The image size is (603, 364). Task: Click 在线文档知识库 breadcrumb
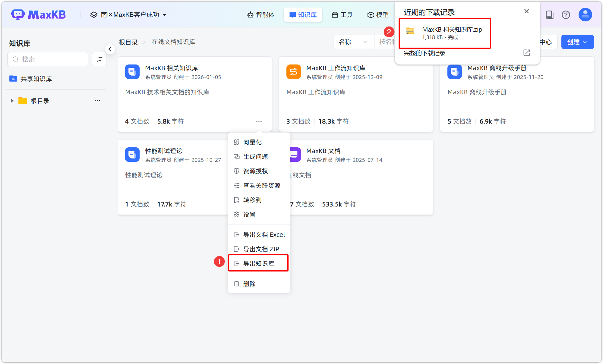[173, 42]
